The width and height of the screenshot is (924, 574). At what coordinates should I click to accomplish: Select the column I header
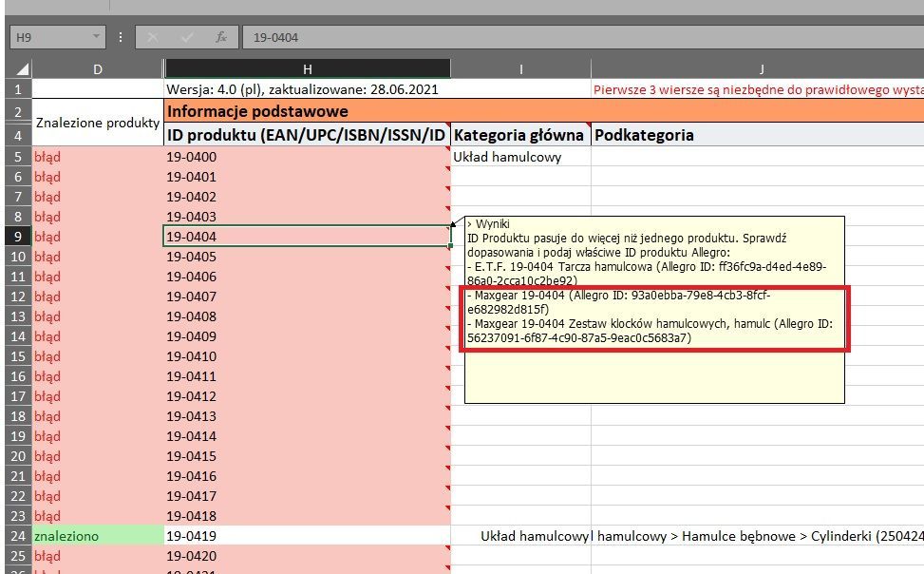click(520, 68)
